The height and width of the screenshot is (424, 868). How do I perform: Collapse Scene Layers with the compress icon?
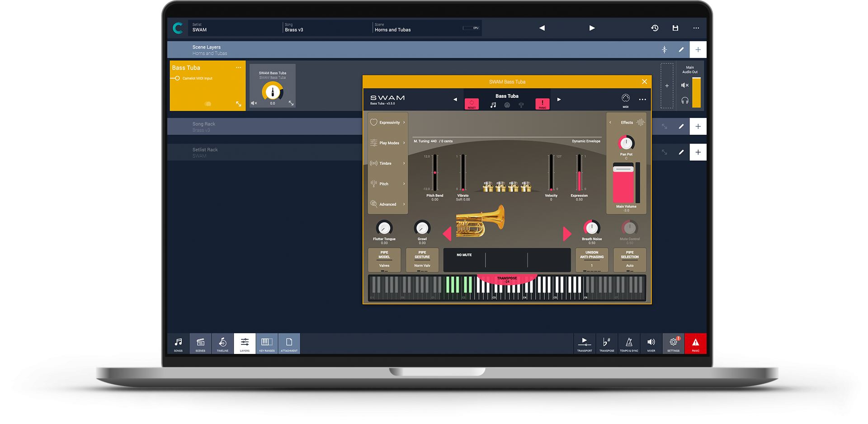click(x=665, y=50)
